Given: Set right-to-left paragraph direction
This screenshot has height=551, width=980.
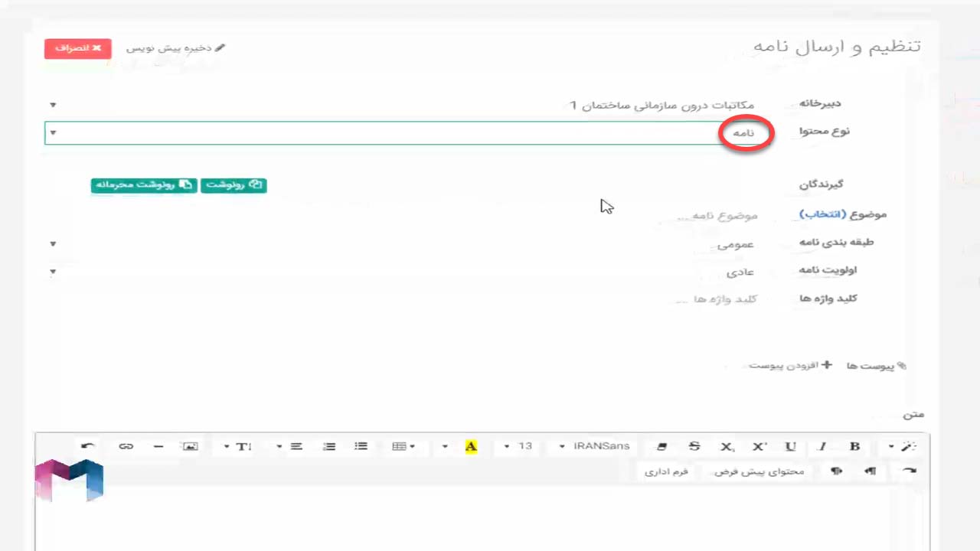Looking at the screenshot, I should 871,471.
